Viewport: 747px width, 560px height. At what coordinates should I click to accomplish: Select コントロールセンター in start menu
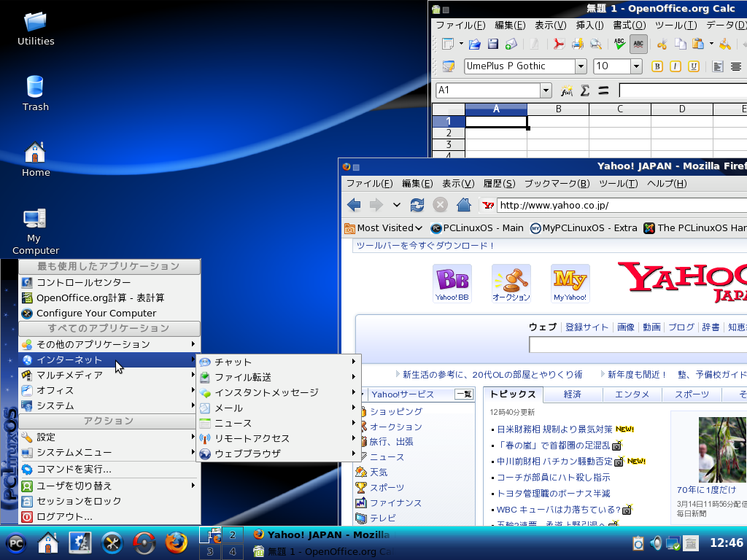click(109, 282)
